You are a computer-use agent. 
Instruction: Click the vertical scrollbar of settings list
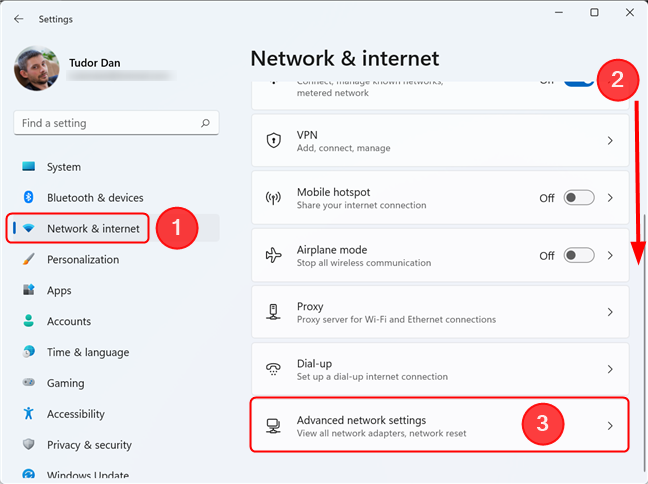645,343
